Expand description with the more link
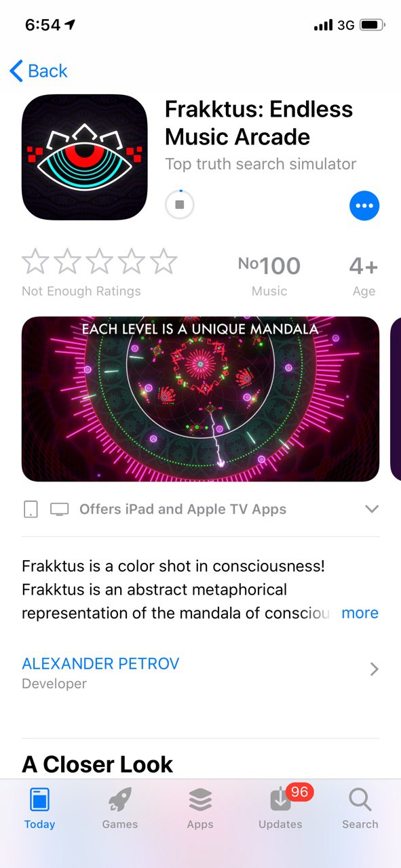Image resolution: width=401 pixels, height=868 pixels. [360, 613]
